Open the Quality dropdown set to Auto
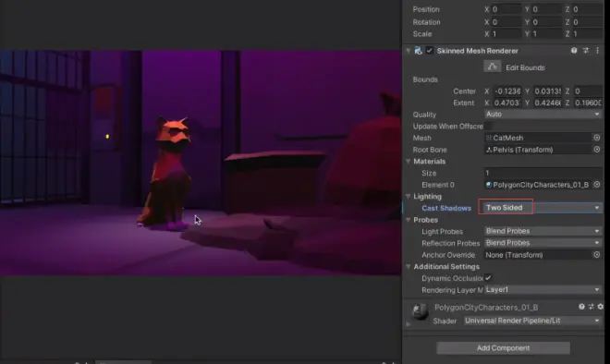This screenshot has width=610, height=364. tap(543, 115)
